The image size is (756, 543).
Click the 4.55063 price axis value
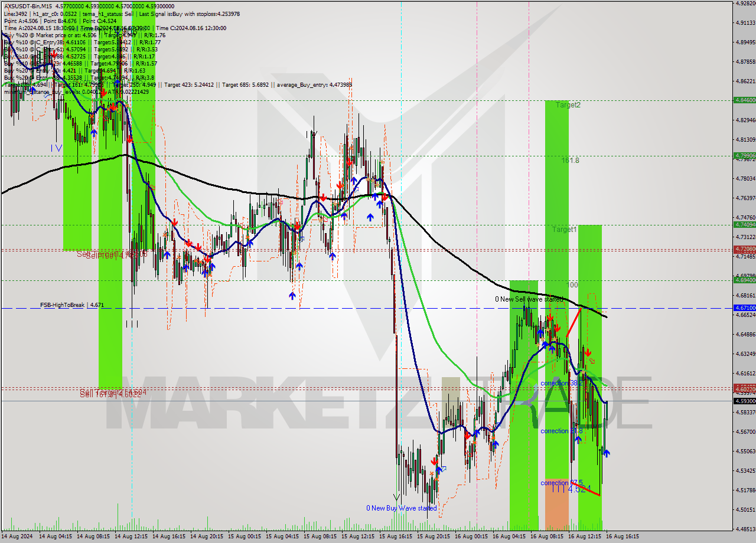pyautogui.click(x=745, y=451)
